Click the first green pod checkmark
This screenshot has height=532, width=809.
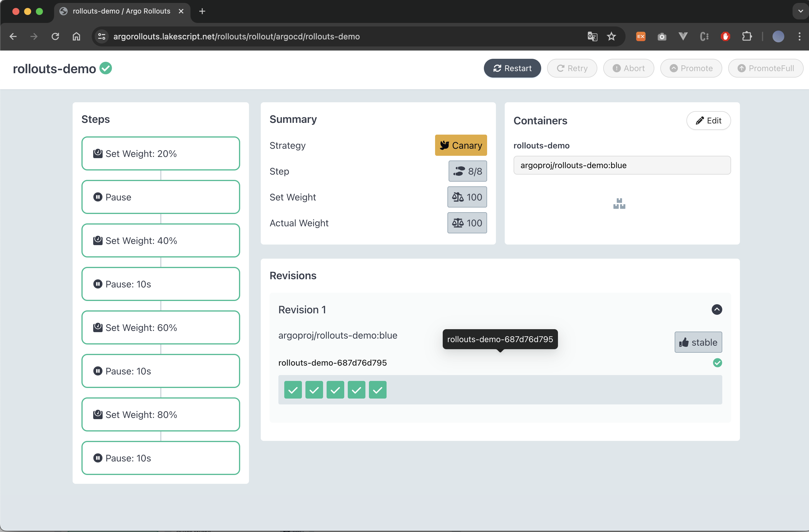[x=293, y=389]
